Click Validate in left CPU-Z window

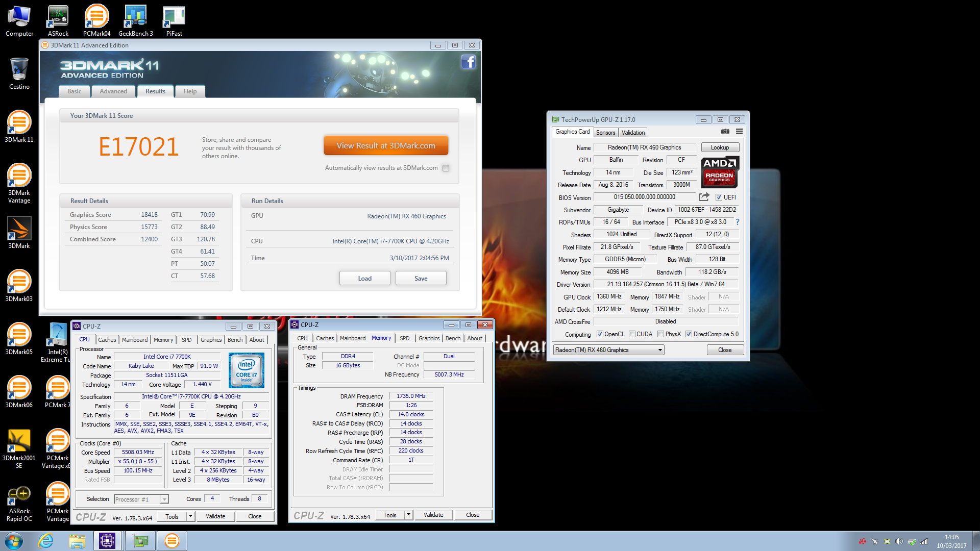pos(215,516)
